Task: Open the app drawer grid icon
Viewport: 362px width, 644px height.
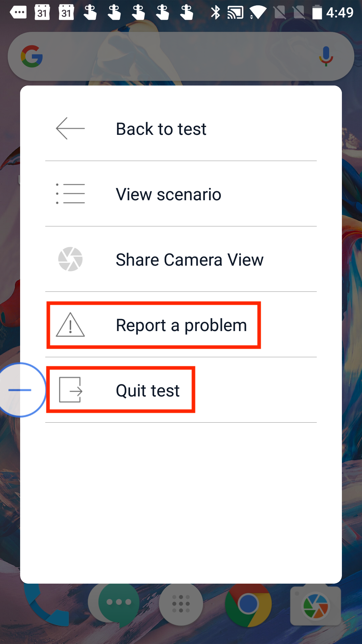Action: 181,604
